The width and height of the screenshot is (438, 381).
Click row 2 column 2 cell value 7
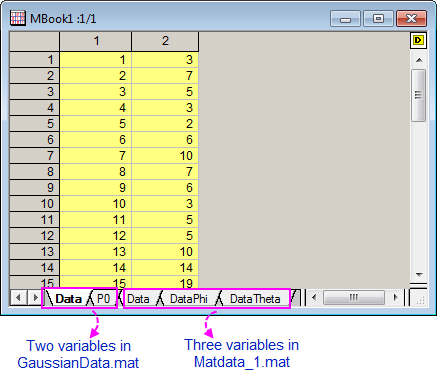165,76
